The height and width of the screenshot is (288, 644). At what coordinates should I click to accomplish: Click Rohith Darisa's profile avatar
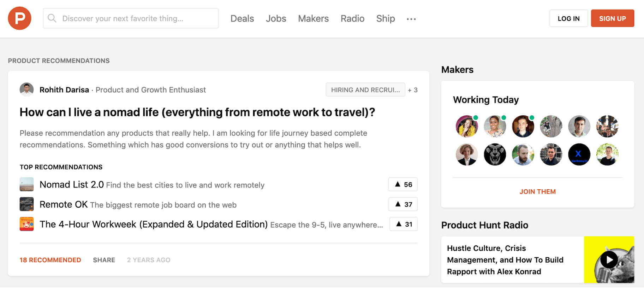point(26,90)
